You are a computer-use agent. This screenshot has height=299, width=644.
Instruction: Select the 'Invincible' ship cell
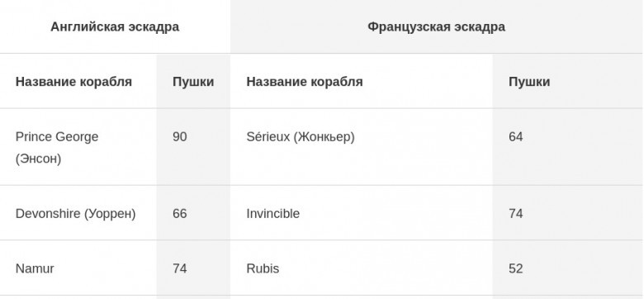[x=362, y=213]
